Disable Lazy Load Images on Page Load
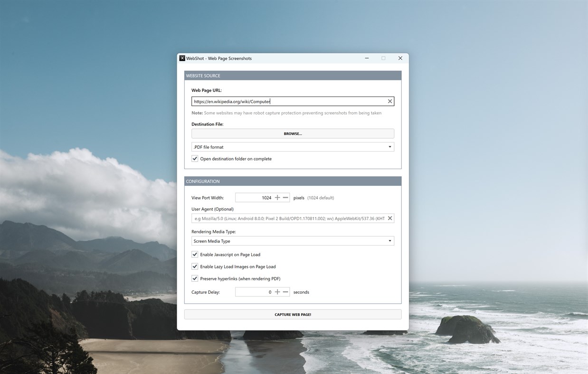This screenshot has height=374, width=588. pyautogui.click(x=195, y=266)
